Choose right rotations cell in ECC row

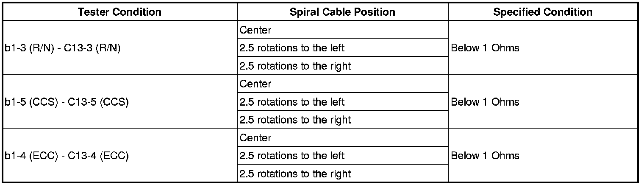(x=295, y=174)
